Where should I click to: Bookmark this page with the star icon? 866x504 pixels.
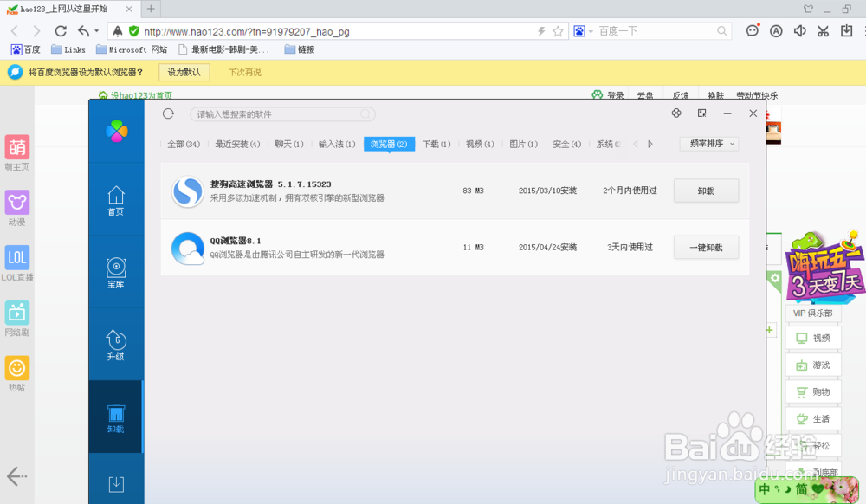click(x=558, y=31)
